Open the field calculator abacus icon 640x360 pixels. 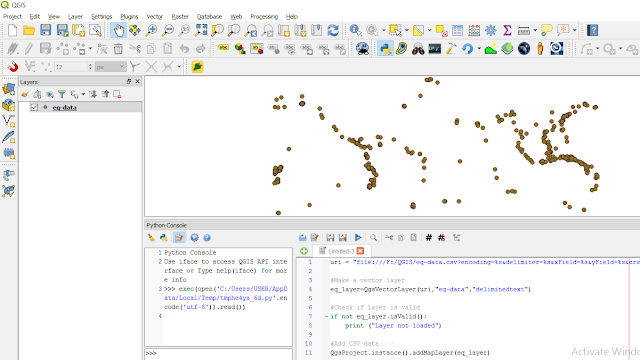(474, 30)
